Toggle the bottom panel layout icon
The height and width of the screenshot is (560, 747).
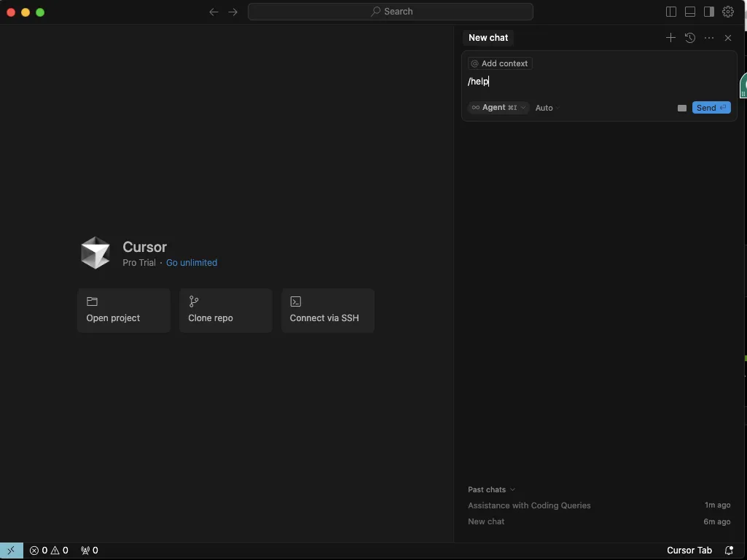[690, 12]
